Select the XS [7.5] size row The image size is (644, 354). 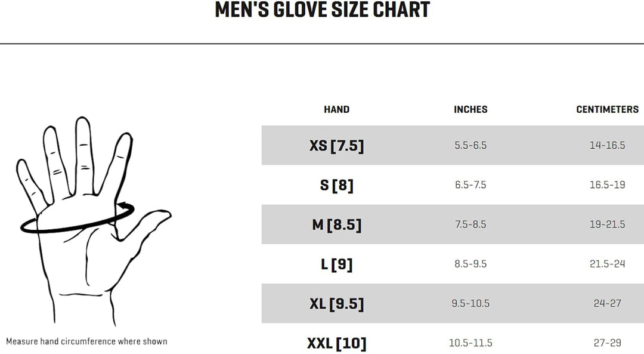[453, 145]
